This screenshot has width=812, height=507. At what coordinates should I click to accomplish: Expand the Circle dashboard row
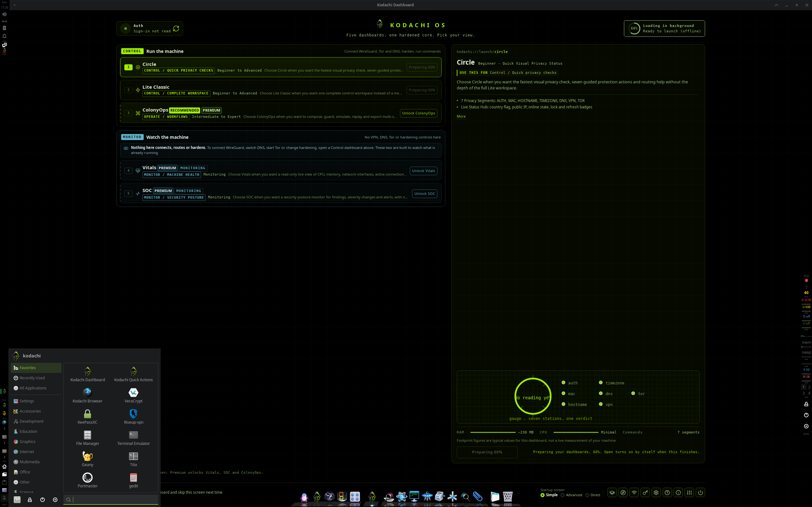280,67
